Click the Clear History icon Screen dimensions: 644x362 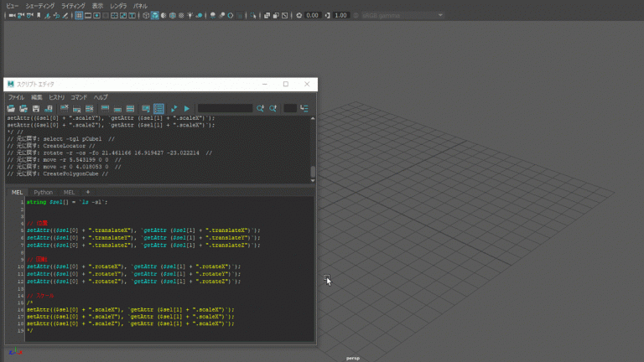[x=64, y=108]
